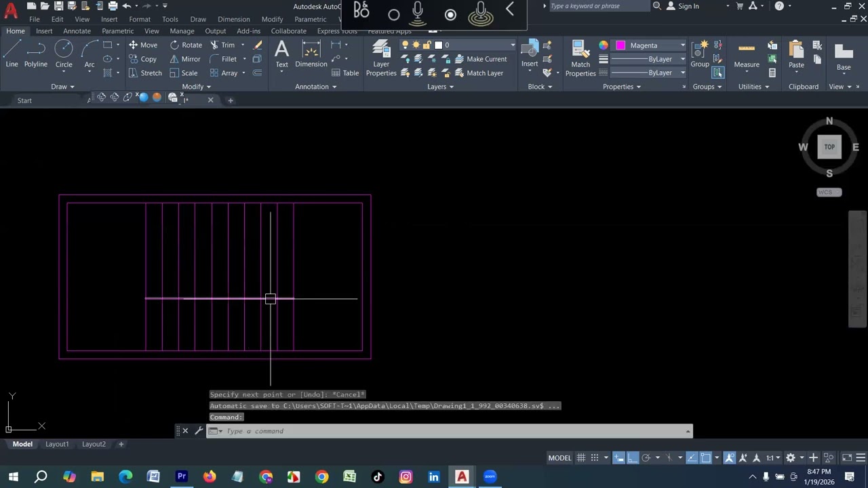Viewport: 868px width, 488px height.
Task: Open Premiere Pro from the taskbar
Action: pos(182,476)
